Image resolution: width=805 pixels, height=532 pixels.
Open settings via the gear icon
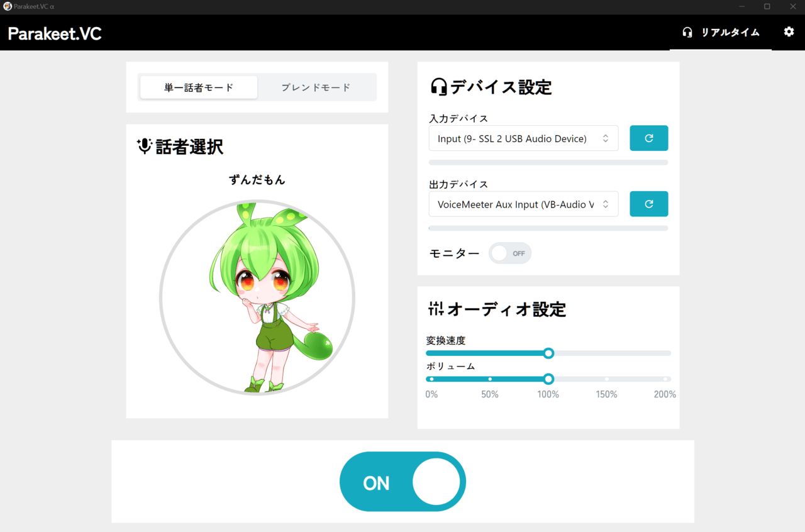pos(789,31)
